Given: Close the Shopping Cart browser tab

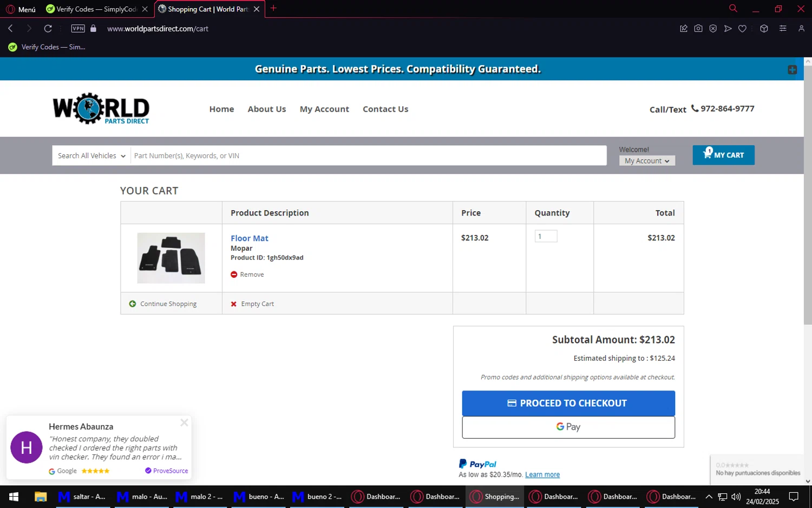Looking at the screenshot, I should (257, 9).
